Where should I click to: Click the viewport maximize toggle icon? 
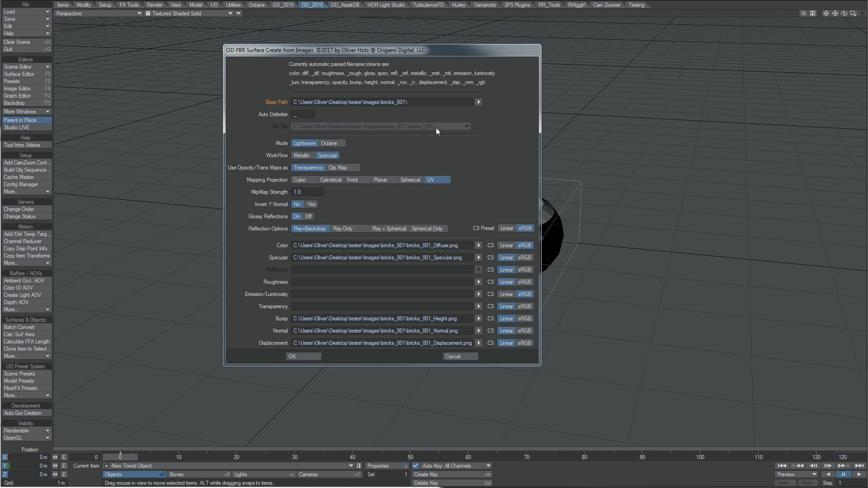click(x=862, y=13)
